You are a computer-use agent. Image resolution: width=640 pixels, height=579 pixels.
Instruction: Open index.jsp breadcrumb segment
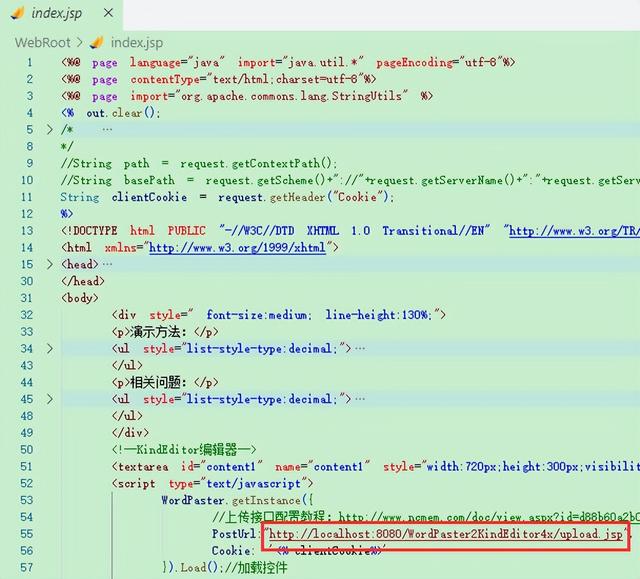coord(137,42)
